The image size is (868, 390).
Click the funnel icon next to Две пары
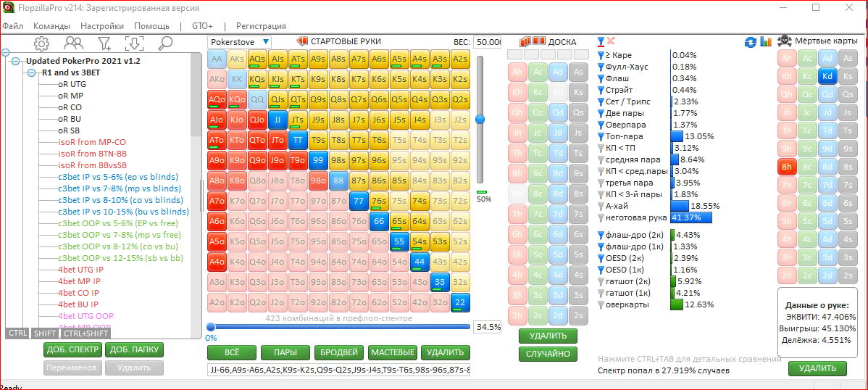(x=601, y=114)
